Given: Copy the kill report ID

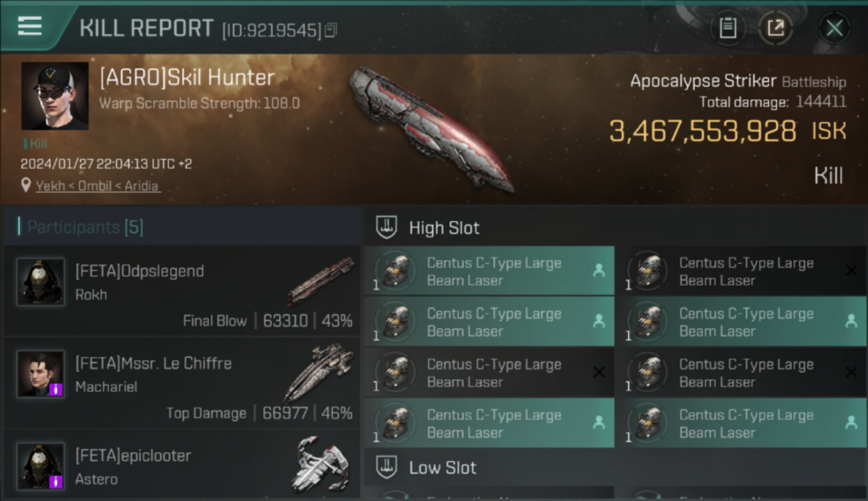Looking at the screenshot, I should click(x=331, y=30).
